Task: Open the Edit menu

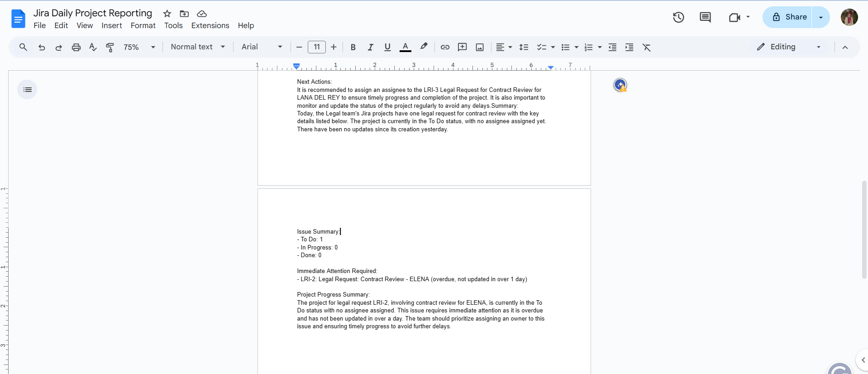Action: (61, 25)
